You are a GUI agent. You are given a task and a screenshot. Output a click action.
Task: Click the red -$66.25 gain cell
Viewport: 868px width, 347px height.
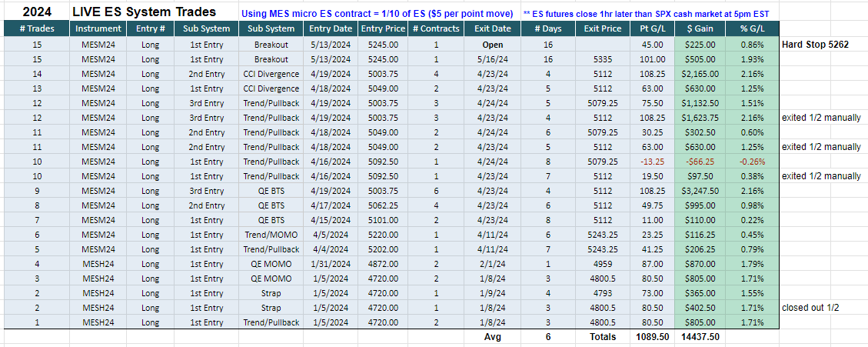[x=700, y=162]
